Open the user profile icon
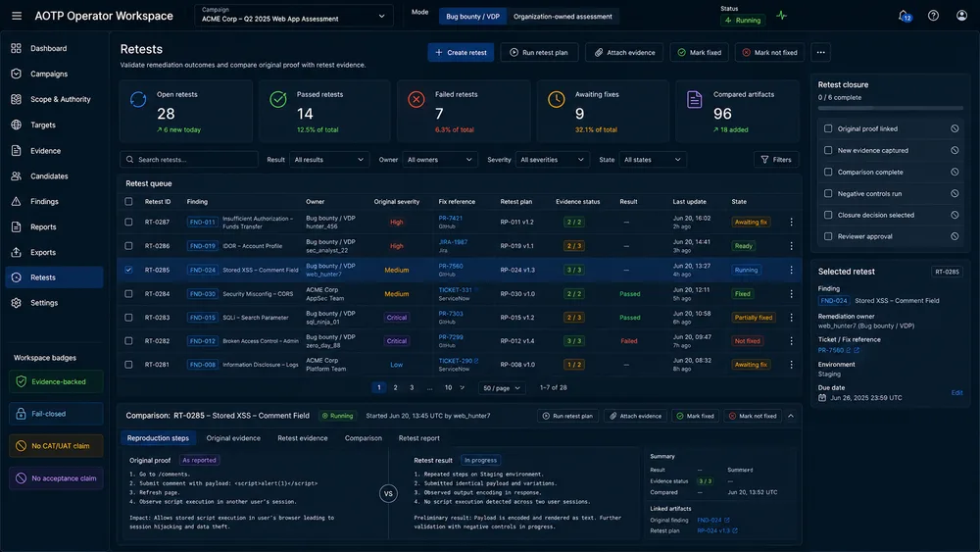This screenshot has width=980, height=552. pyautogui.click(x=962, y=16)
